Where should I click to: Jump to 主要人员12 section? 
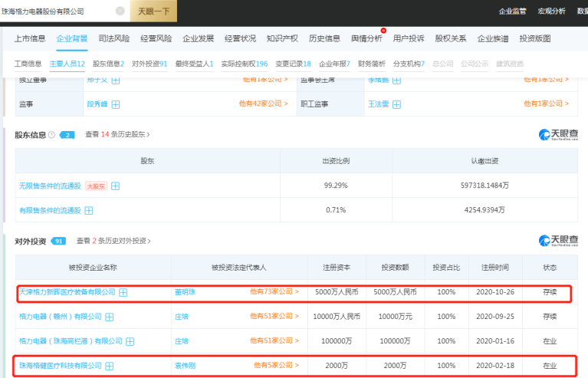(67, 64)
